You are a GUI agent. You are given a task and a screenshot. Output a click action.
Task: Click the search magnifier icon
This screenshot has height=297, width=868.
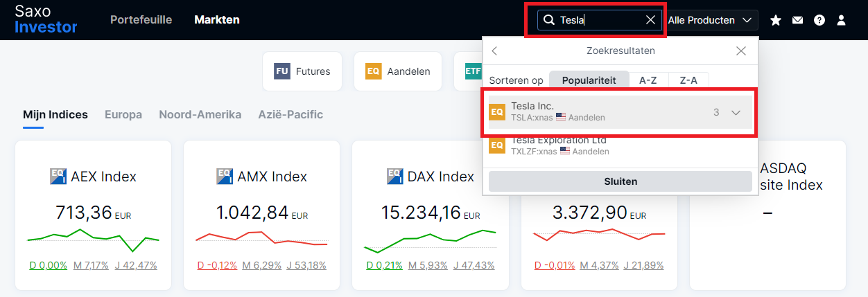coord(548,20)
